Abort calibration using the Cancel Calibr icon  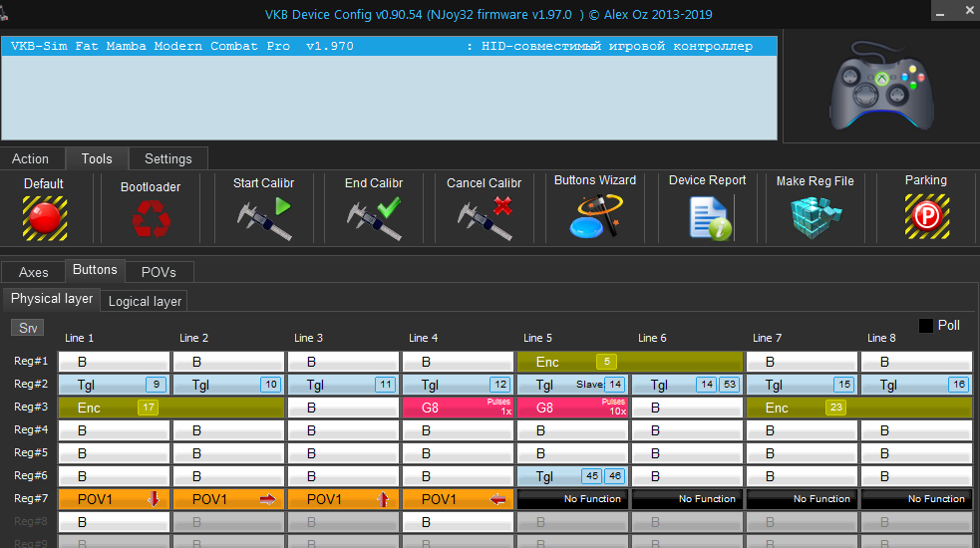(485, 218)
